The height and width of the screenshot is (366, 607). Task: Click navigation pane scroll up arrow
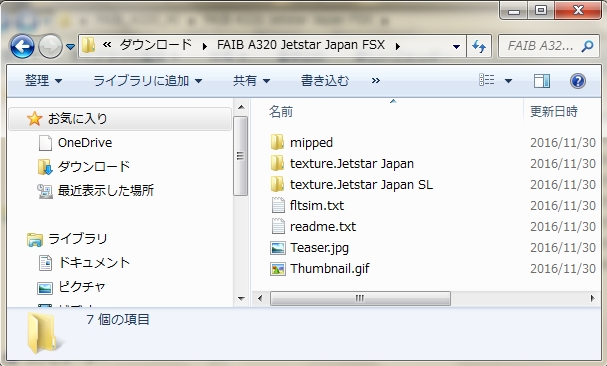tap(241, 107)
